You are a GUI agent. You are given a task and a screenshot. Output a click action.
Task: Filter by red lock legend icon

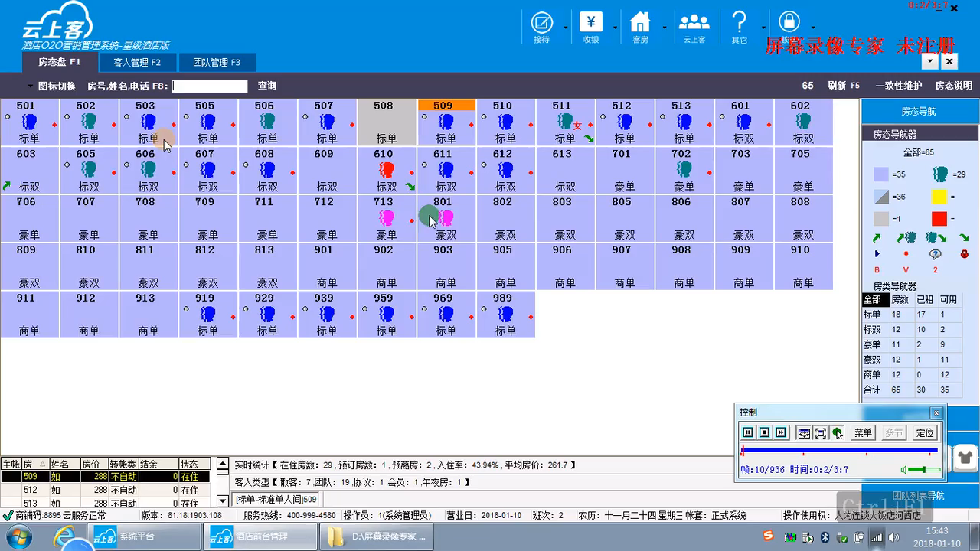pyautogui.click(x=965, y=254)
